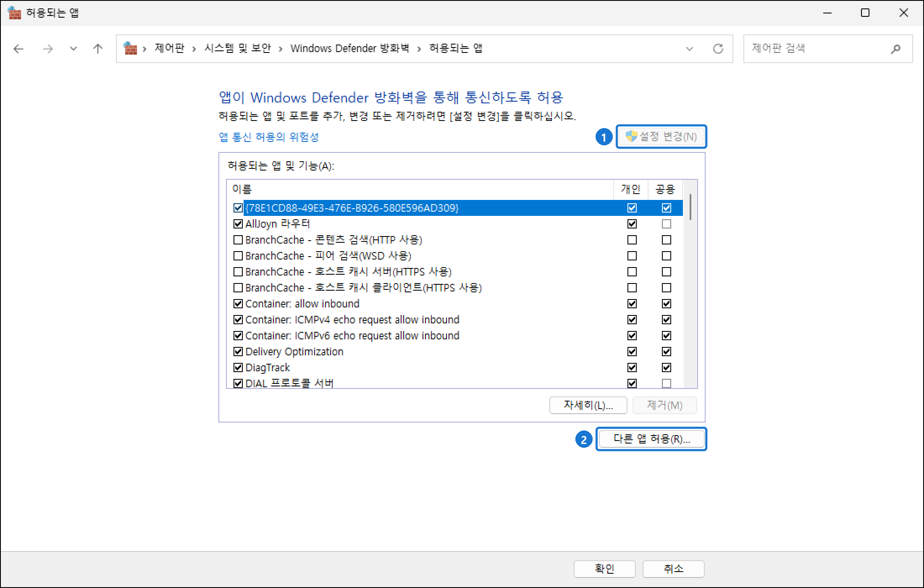
Task: Select the 허용되는 앱 breadcrumb
Action: [456, 48]
